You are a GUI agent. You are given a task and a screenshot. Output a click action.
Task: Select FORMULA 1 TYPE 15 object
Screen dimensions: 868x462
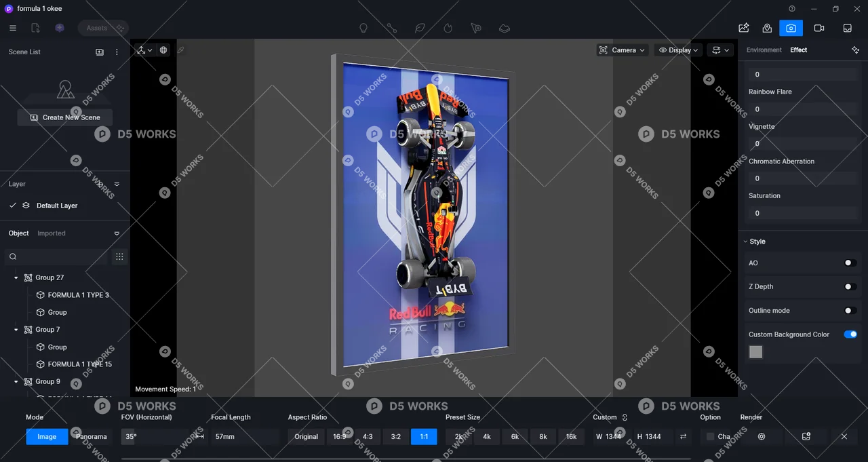79,364
